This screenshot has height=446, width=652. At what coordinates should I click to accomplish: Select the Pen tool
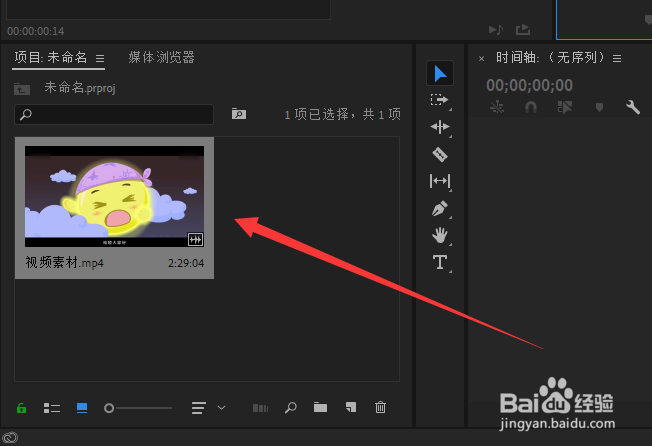click(440, 208)
